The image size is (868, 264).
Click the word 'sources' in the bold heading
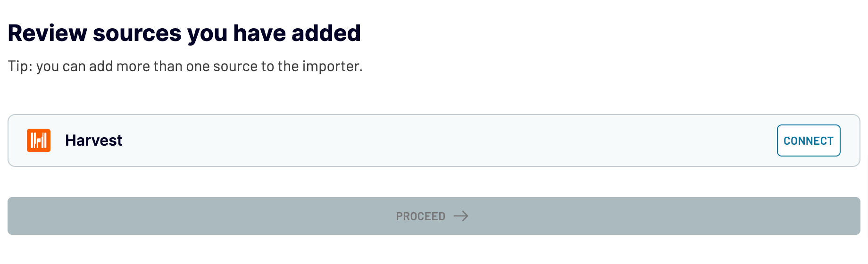[137, 34]
